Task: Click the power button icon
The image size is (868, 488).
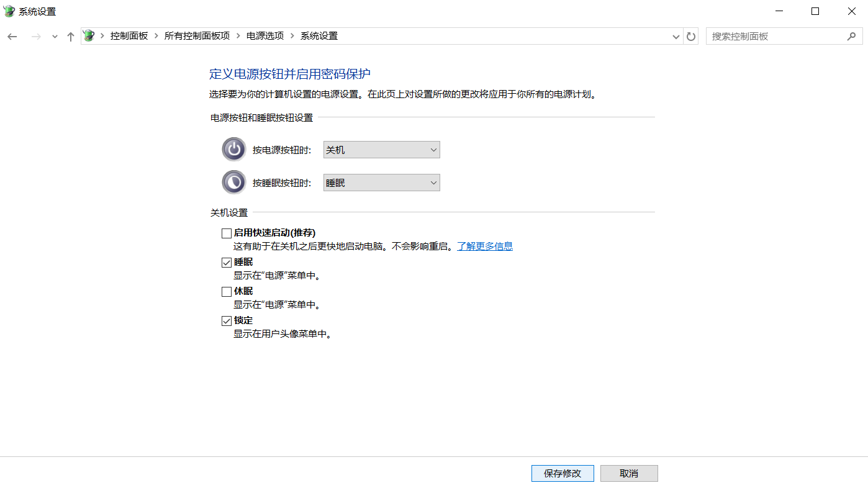Action: pos(234,150)
